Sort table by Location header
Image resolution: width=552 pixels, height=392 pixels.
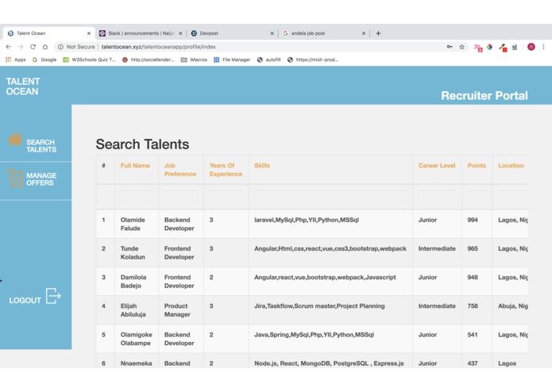click(x=511, y=166)
